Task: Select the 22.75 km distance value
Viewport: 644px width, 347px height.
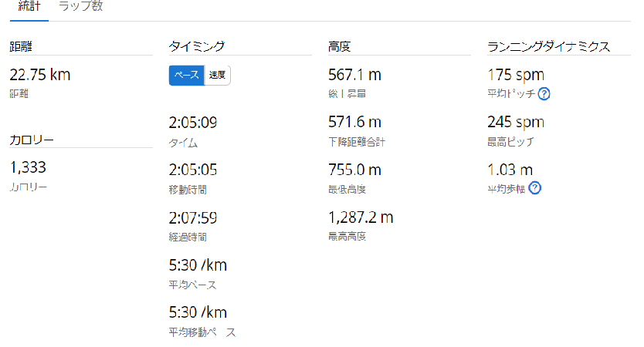Action: tap(40, 75)
